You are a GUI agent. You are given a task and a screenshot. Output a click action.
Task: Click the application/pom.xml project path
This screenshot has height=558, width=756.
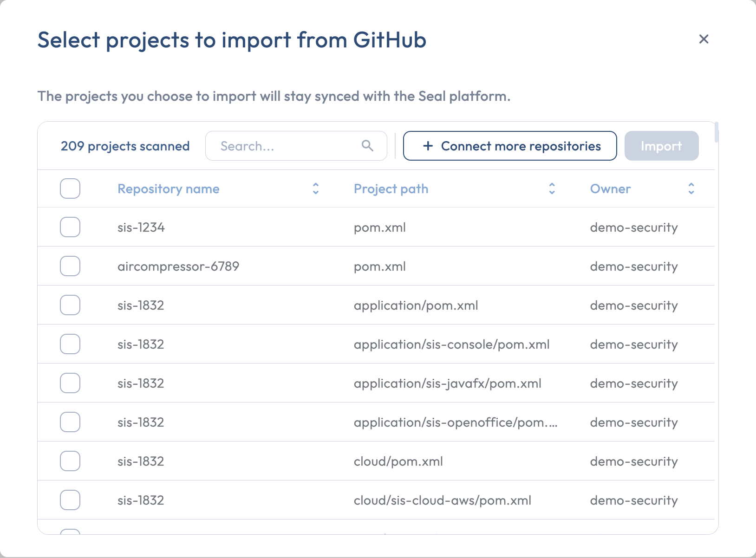(416, 305)
